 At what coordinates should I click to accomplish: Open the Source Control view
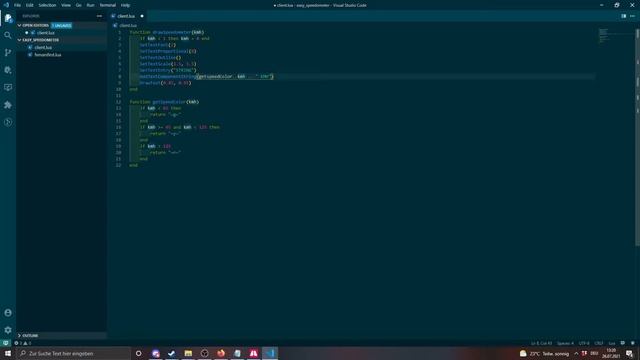(8, 53)
